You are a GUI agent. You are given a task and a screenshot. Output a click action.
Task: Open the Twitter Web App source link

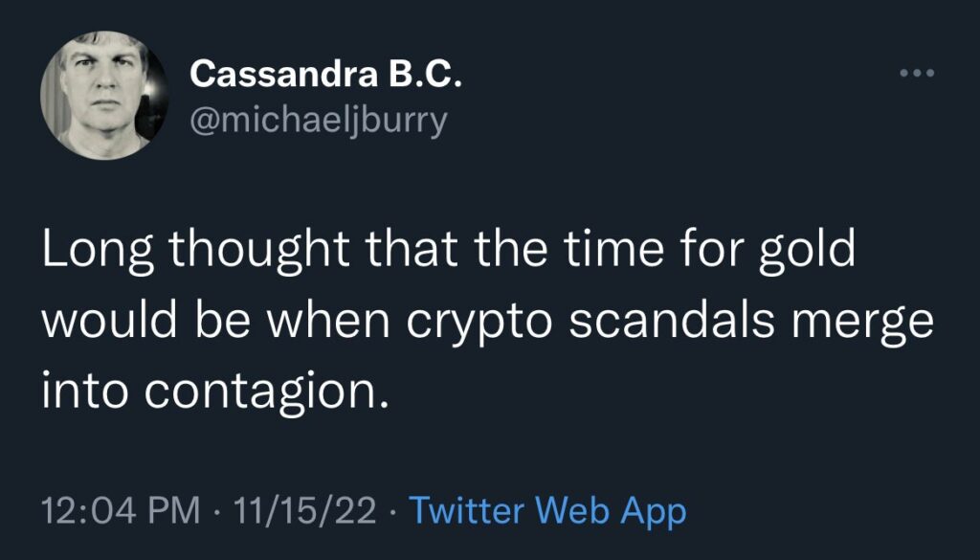pyautogui.click(x=547, y=510)
